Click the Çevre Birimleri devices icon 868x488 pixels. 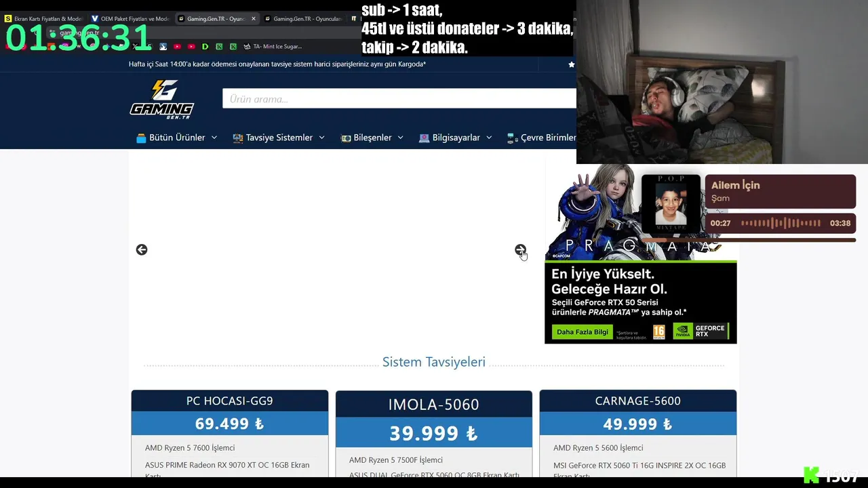(512, 138)
